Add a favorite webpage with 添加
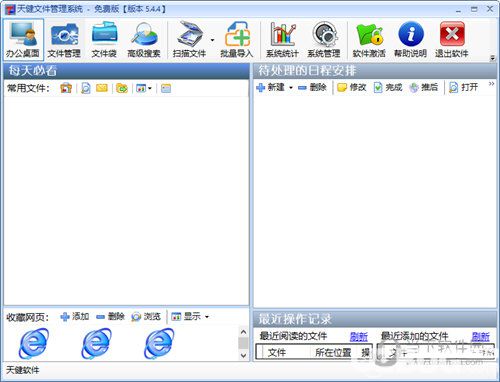This screenshot has height=382, width=500. 75,316
